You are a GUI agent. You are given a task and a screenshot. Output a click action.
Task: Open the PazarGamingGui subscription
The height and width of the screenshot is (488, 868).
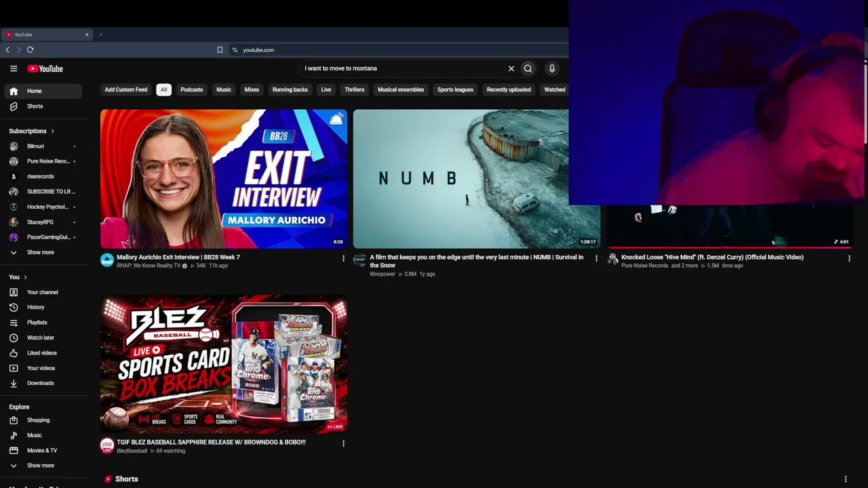43,237
